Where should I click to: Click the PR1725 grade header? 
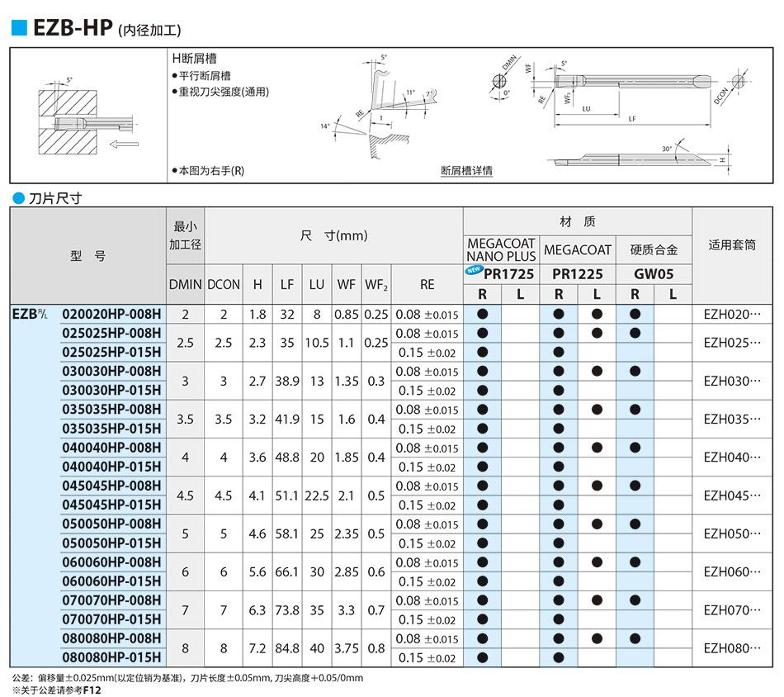pos(508,274)
